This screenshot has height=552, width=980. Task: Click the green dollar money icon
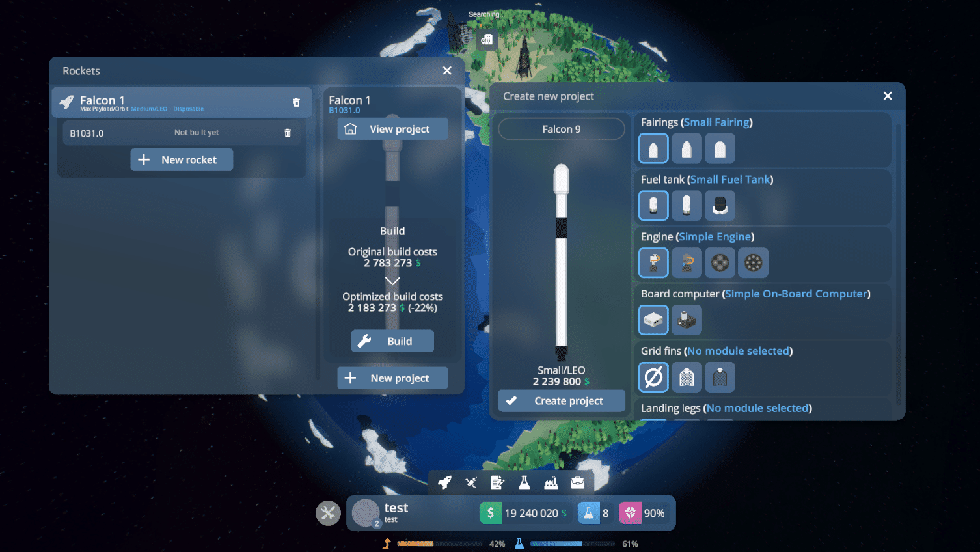point(491,513)
